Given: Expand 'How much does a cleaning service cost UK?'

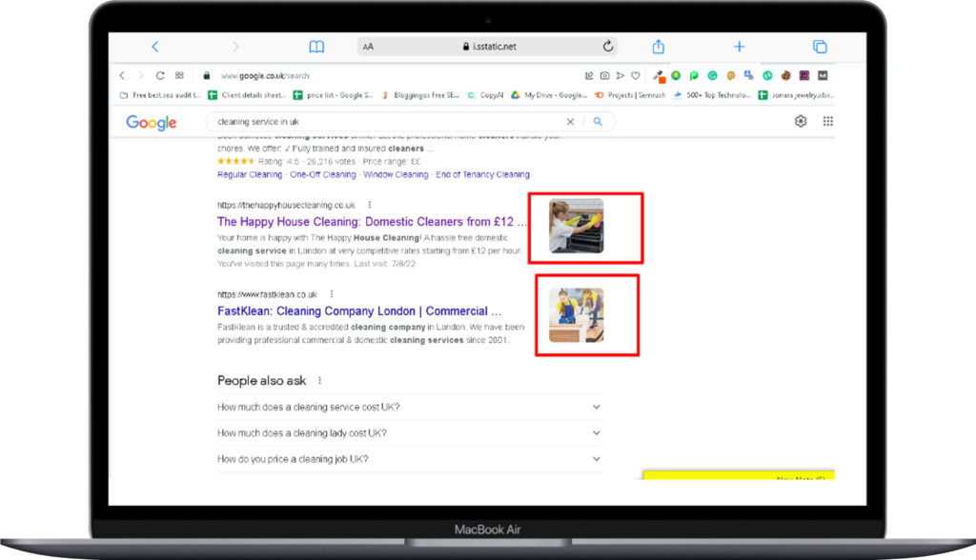Looking at the screenshot, I should [x=409, y=407].
